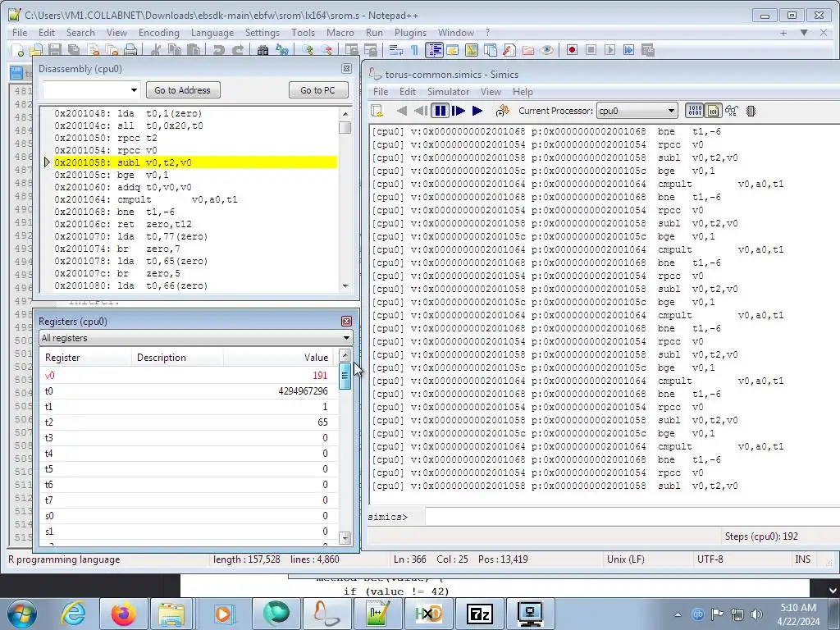
Task: Click the Registers scrollbar down arrow
Action: tap(345, 538)
